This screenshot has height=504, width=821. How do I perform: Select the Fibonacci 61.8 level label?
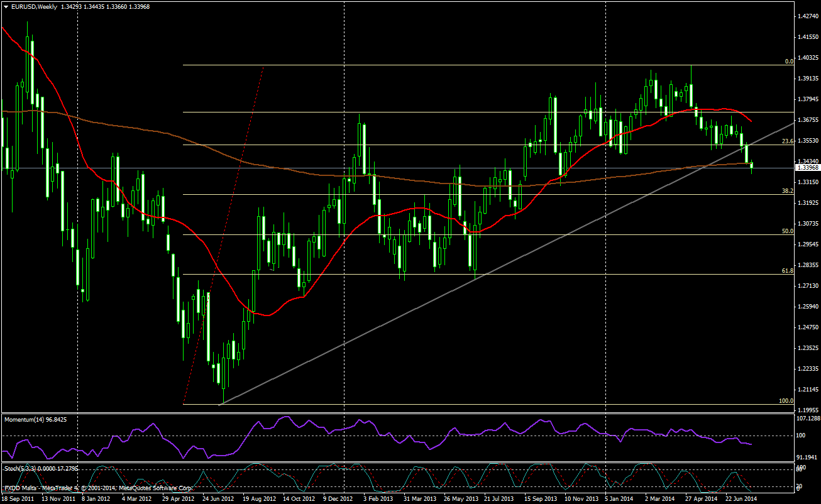tap(788, 270)
